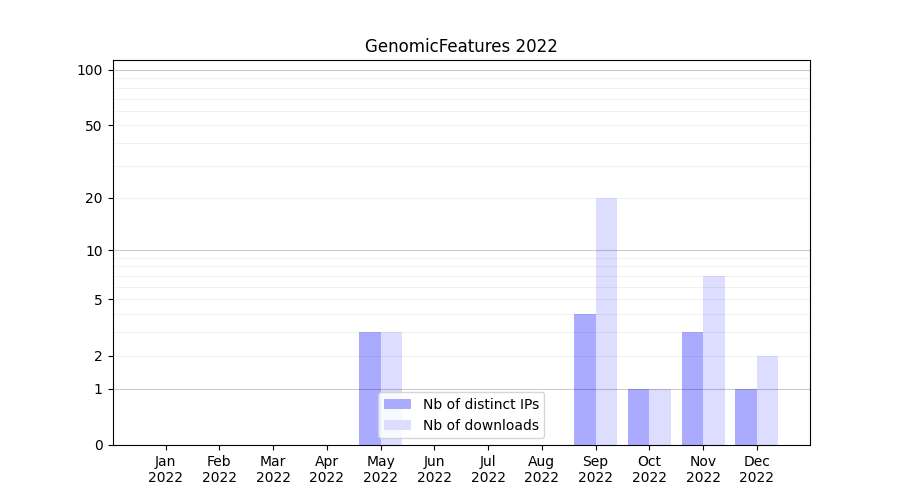Click the Jun 2022 x-axis label
The height and width of the screenshot is (500, 900).
(x=434, y=469)
